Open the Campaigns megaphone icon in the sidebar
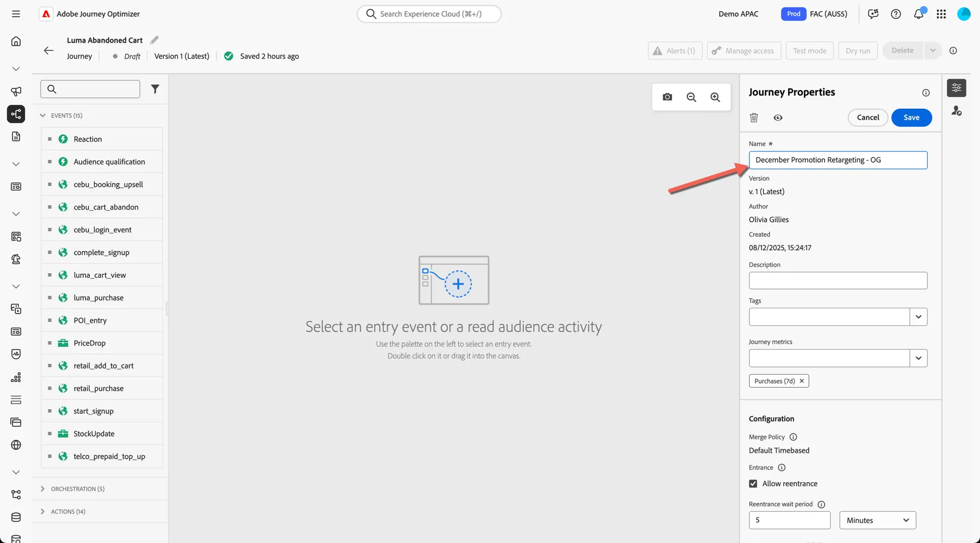This screenshot has height=543, width=980. pos(16,91)
